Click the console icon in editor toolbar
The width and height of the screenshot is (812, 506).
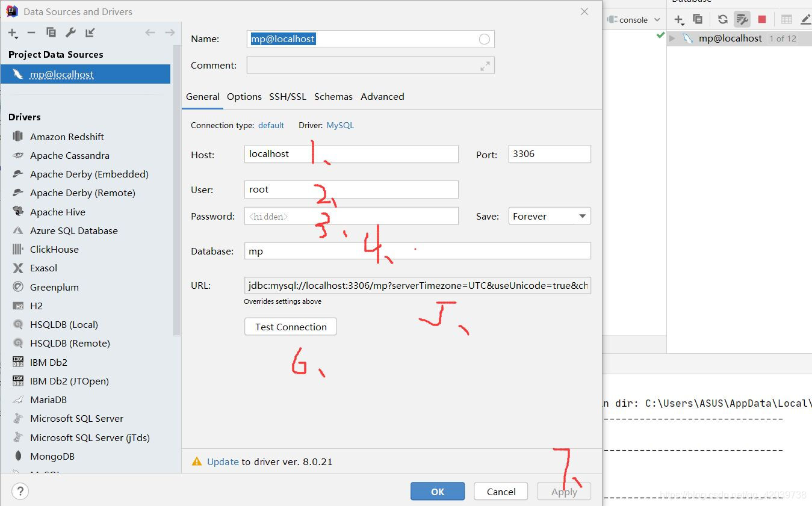pyautogui.click(x=612, y=19)
